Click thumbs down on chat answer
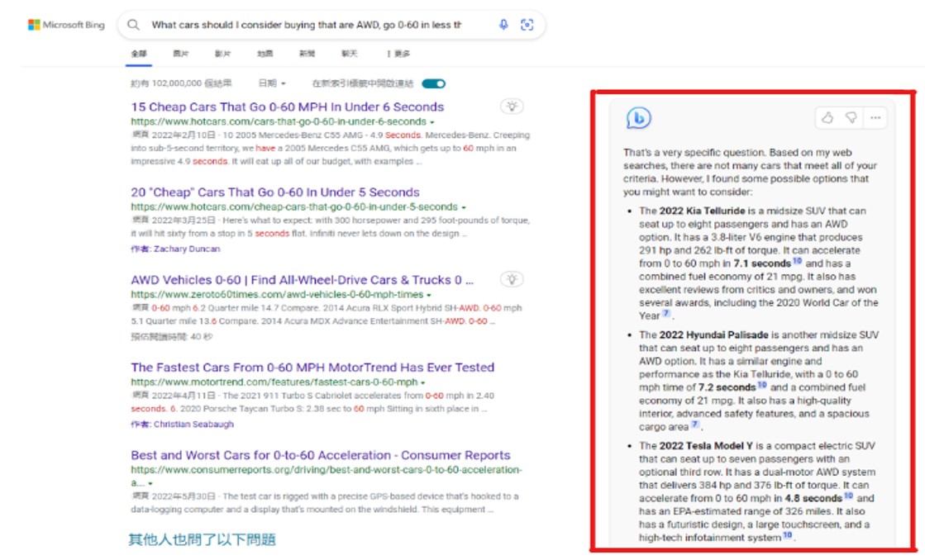 [851, 118]
